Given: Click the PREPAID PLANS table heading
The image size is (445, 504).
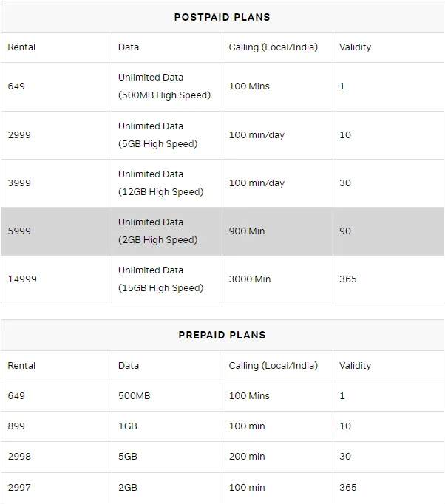Looking at the screenshot, I should pos(222,335).
